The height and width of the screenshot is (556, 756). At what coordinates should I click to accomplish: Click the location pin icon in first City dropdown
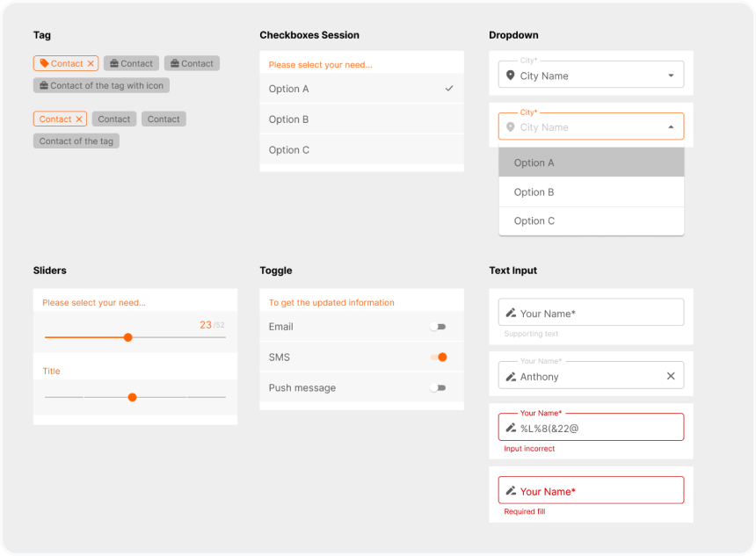511,76
